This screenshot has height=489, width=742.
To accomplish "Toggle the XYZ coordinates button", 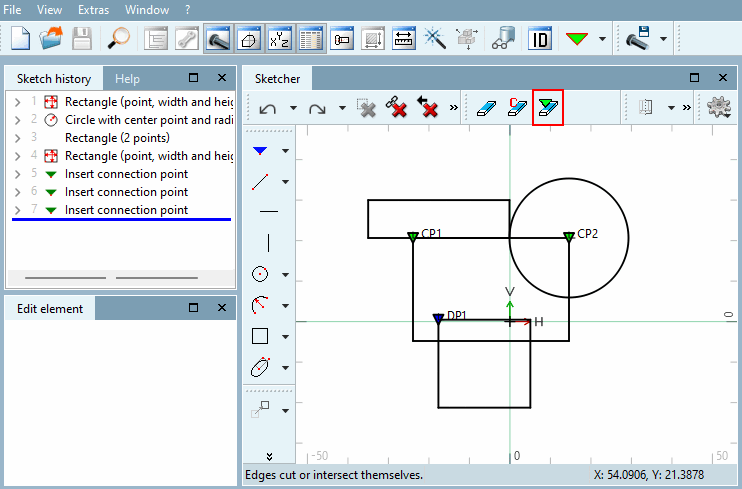I will pos(280,39).
